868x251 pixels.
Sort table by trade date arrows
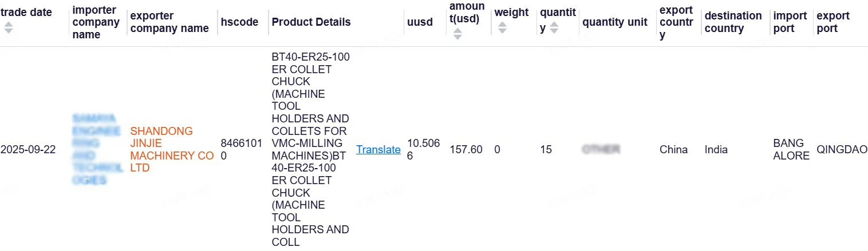tap(8, 27)
